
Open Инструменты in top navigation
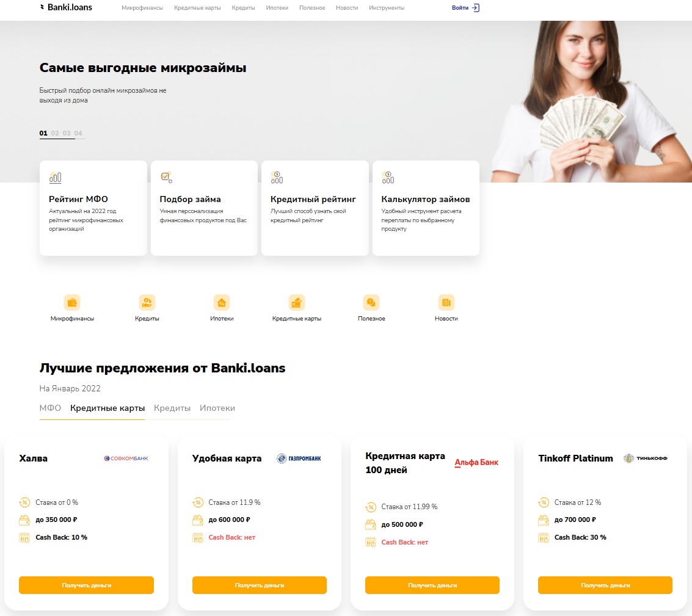pyautogui.click(x=387, y=8)
